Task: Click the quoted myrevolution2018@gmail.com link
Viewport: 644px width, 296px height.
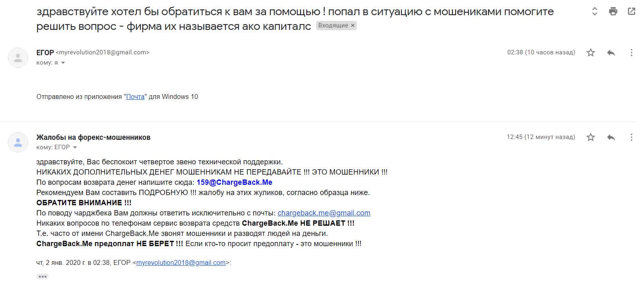Action: pyautogui.click(x=181, y=263)
